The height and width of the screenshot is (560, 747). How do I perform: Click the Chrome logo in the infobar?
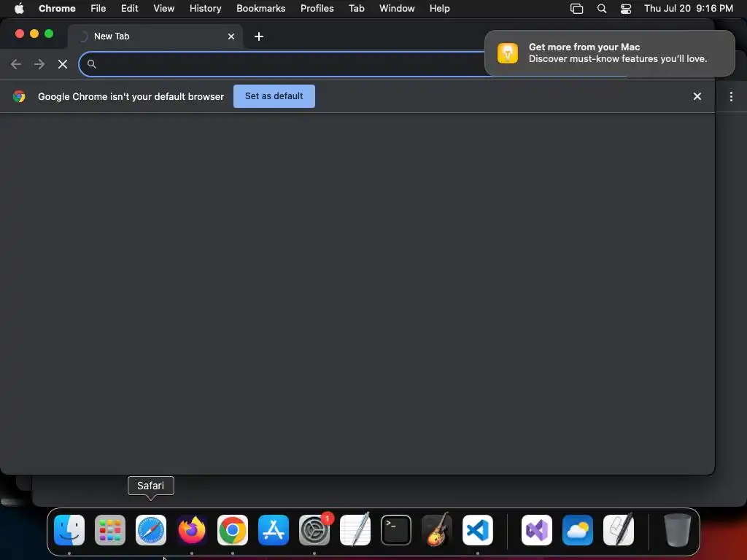pyautogui.click(x=19, y=97)
